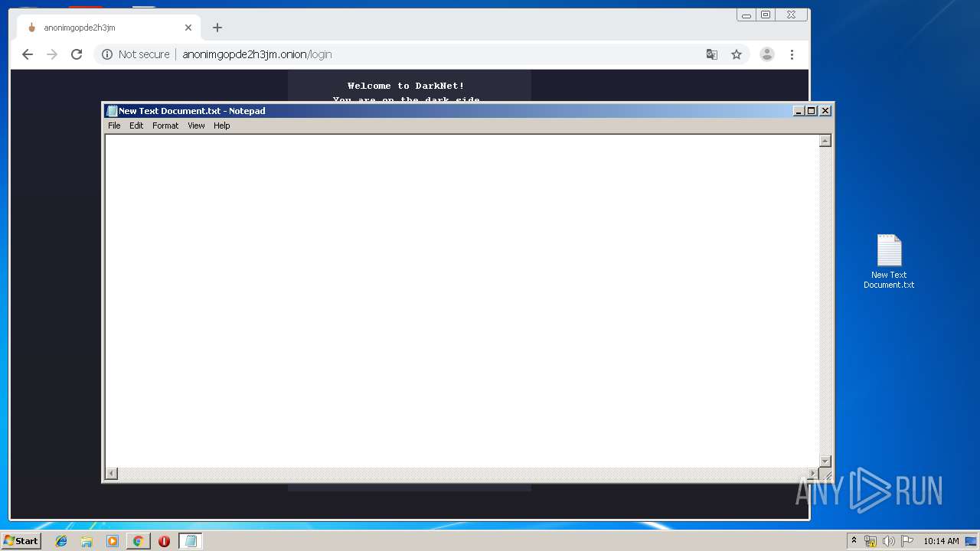Image resolution: width=980 pixels, height=551 pixels.
Task: Open the Edit menu in Notepad
Action: (x=136, y=126)
